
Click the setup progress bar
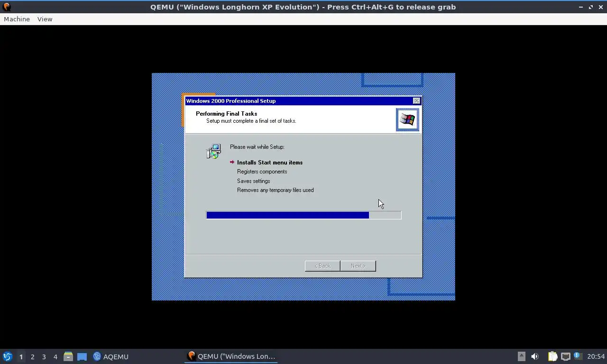pyautogui.click(x=303, y=215)
